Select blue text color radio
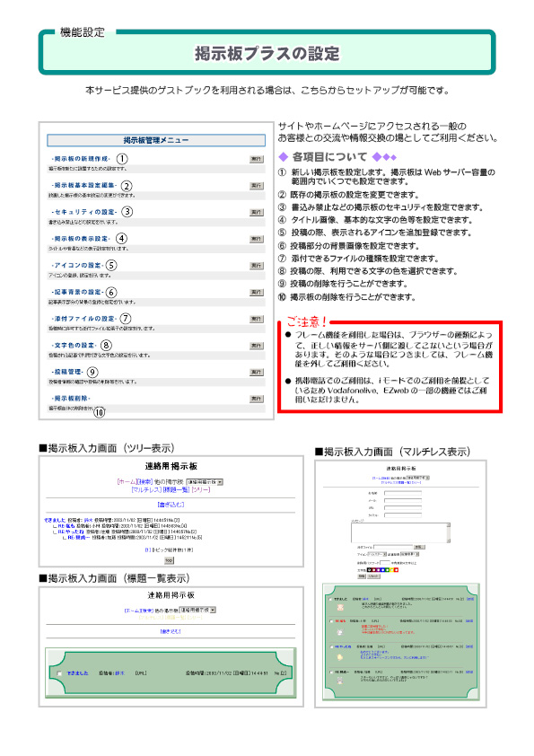The width and height of the screenshot is (534, 756). click(x=382, y=570)
